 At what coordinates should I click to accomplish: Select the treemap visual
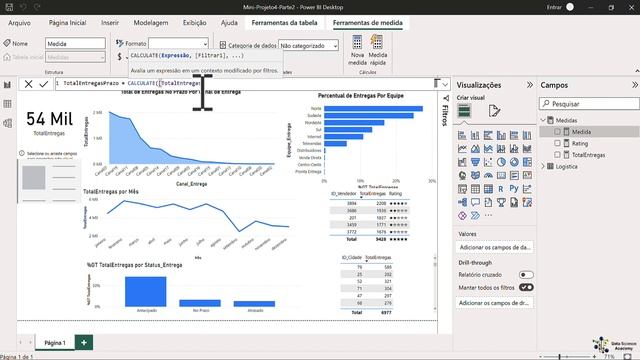(x=527, y=162)
